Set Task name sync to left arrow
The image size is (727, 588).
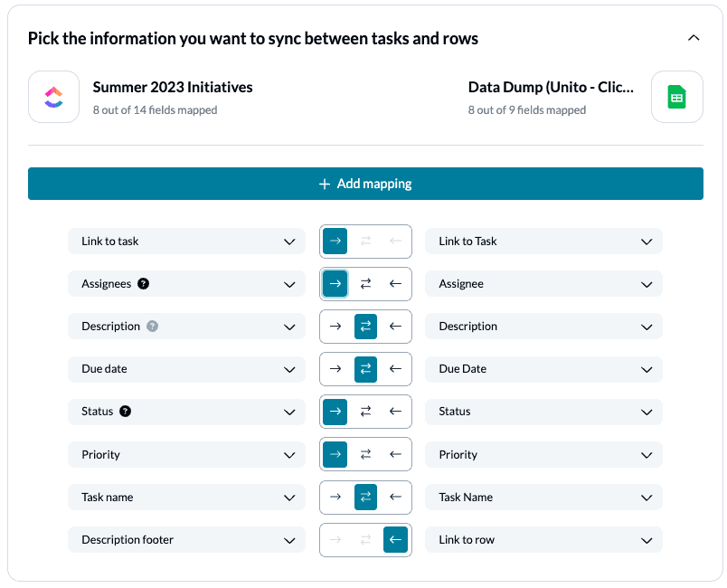395,498
